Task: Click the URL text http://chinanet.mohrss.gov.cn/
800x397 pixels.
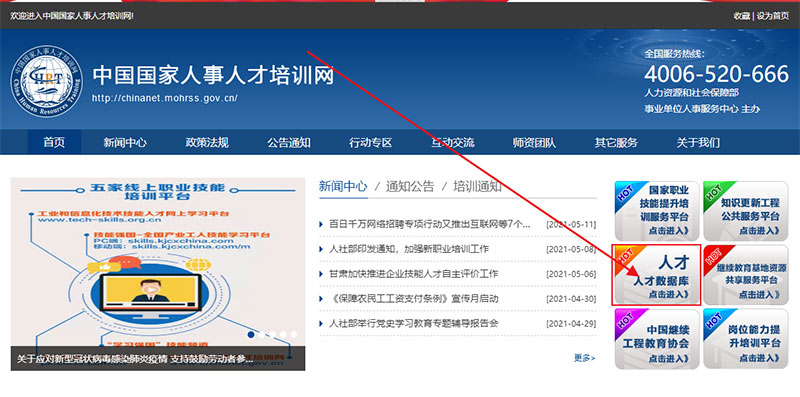Action: 165,98
